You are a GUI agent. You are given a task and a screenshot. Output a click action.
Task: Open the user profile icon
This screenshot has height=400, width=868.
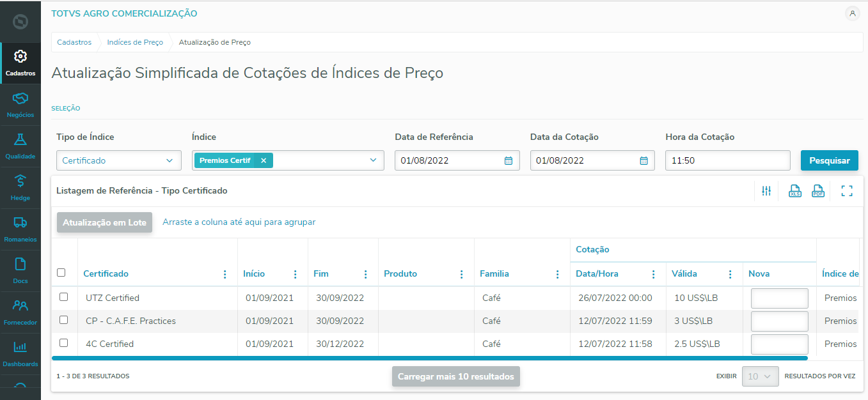pos(852,13)
